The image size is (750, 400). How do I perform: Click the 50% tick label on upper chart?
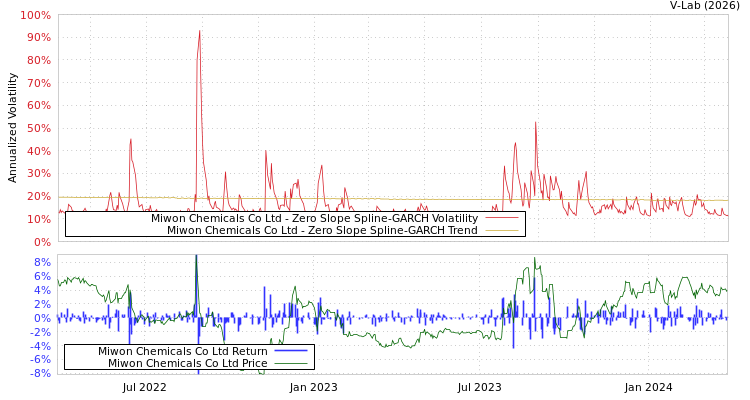38,128
